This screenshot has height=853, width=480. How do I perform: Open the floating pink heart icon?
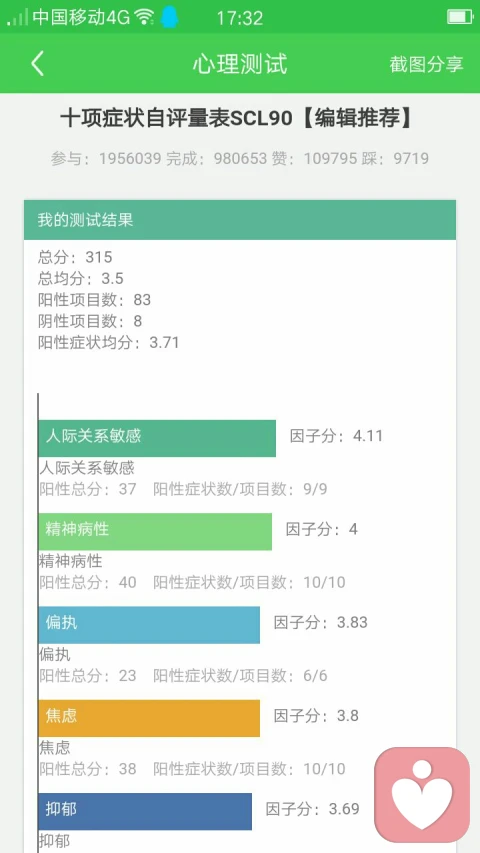click(422, 795)
